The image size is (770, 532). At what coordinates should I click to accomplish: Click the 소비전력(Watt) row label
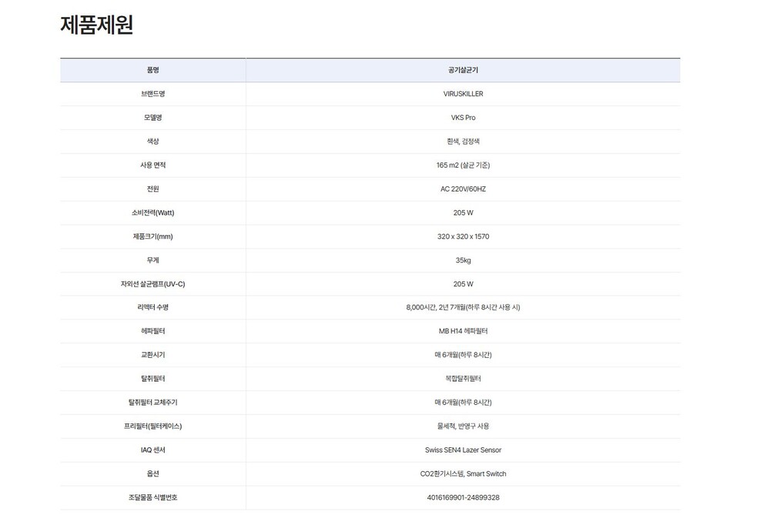click(152, 212)
